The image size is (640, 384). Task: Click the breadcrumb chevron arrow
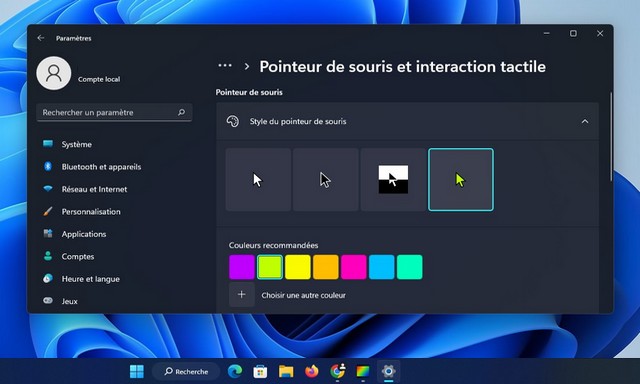247,66
